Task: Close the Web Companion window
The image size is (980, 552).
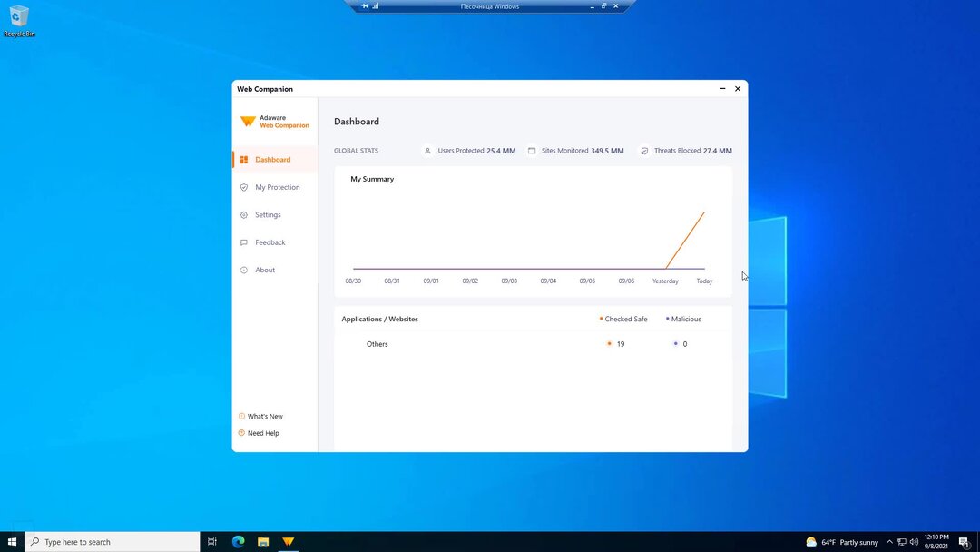Action: 738,89
